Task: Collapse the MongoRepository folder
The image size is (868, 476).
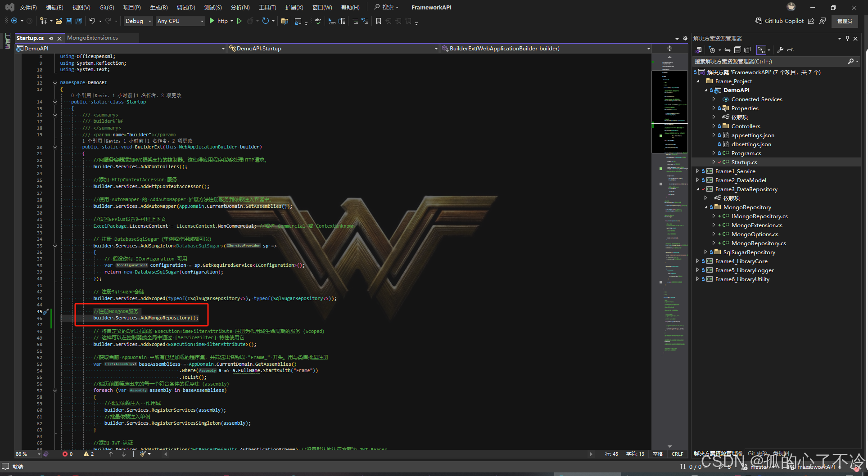Action: [x=705, y=207]
